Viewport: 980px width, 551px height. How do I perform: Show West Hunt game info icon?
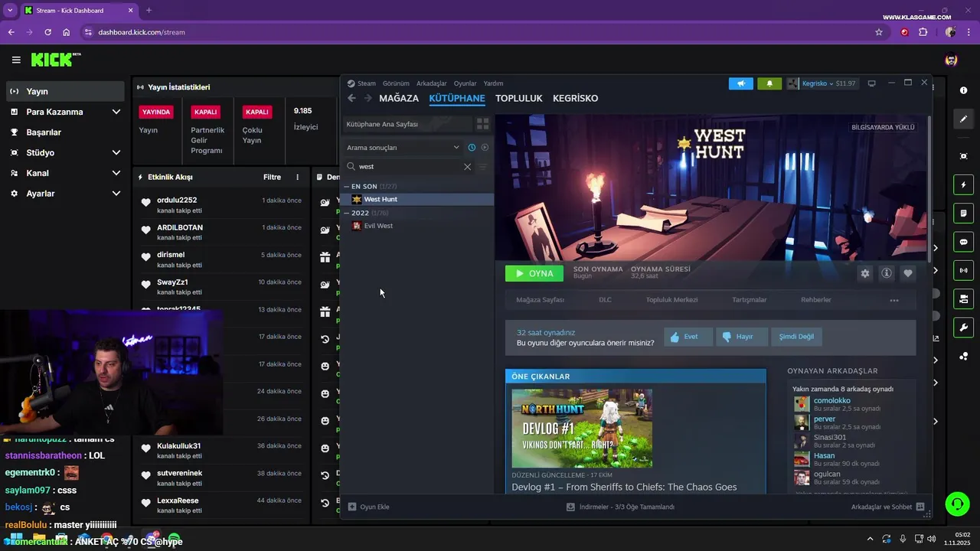887,273
